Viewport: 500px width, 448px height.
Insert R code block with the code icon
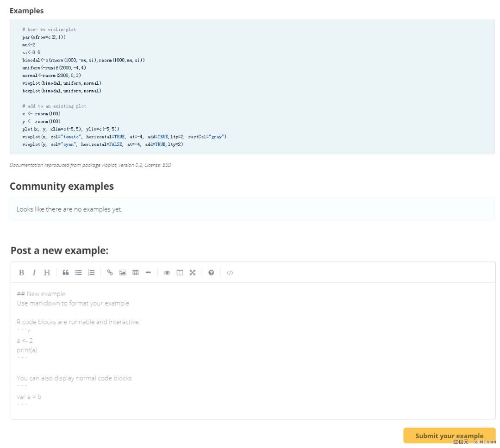pos(230,273)
